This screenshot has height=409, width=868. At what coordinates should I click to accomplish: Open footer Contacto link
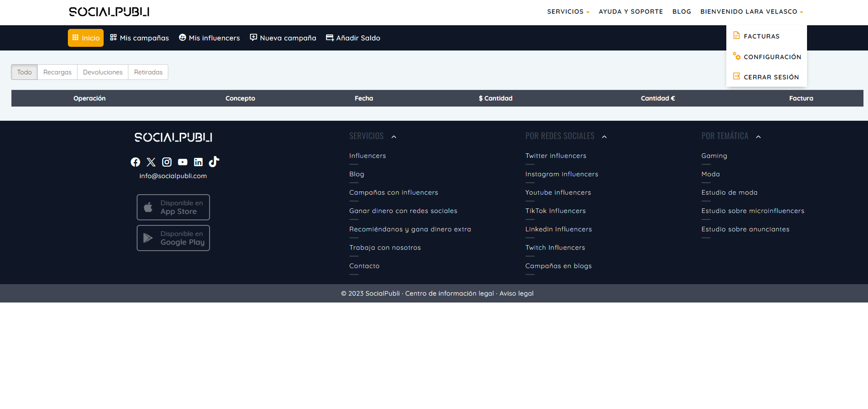click(365, 266)
